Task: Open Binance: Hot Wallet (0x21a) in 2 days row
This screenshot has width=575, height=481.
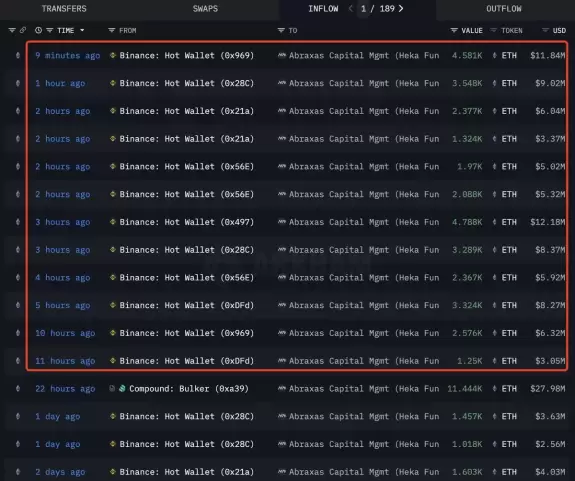Action: point(187,472)
